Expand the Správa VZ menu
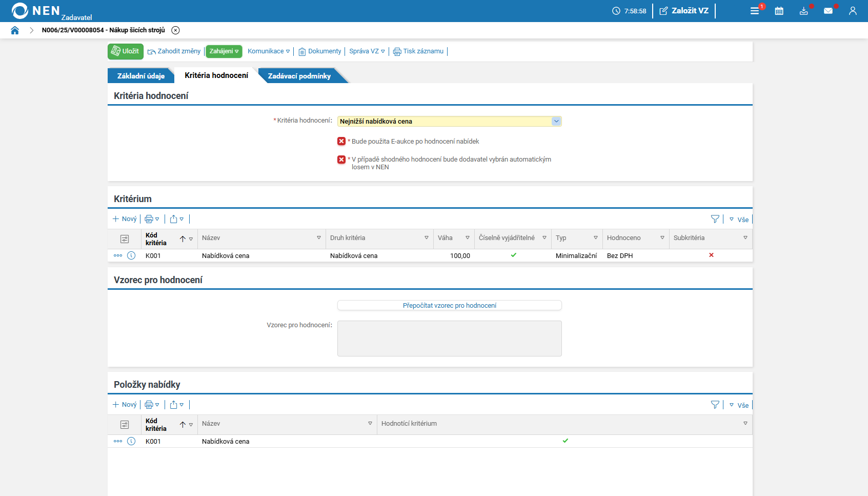This screenshot has height=496, width=868. [x=367, y=51]
